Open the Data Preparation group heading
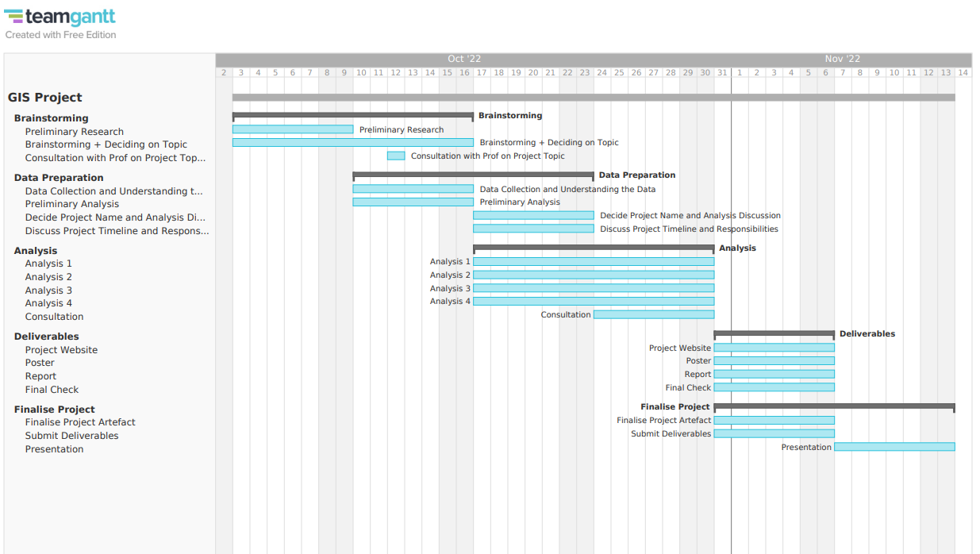The height and width of the screenshot is (554, 980). [x=59, y=178]
